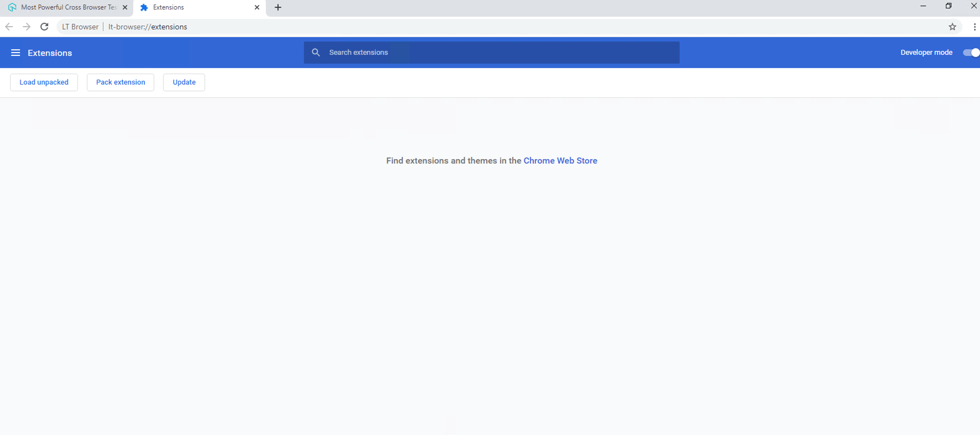The height and width of the screenshot is (435, 980).
Task: Click the LT Browser logo icon in tab
Action: point(12,7)
